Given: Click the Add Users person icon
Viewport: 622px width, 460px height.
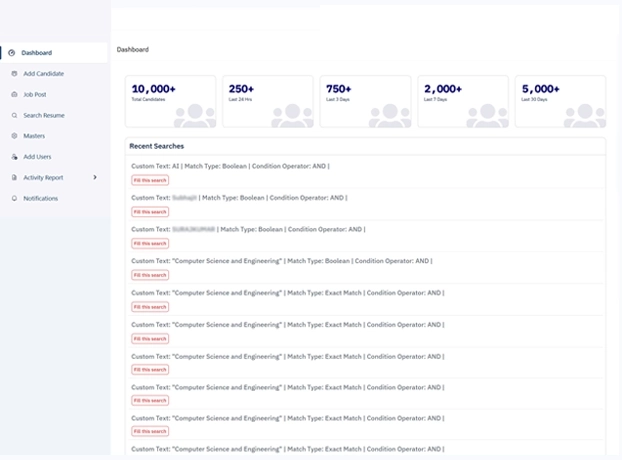Looking at the screenshot, I should point(14,157).
